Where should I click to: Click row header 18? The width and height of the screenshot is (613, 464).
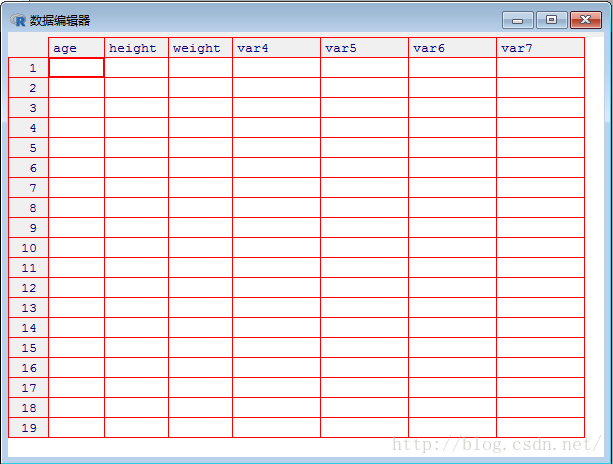coord(29,408)
